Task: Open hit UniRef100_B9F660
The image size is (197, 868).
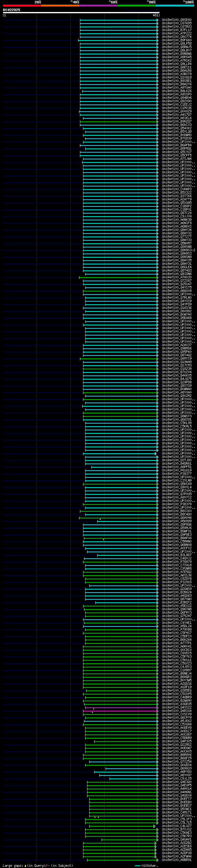Action: point(176,40)
